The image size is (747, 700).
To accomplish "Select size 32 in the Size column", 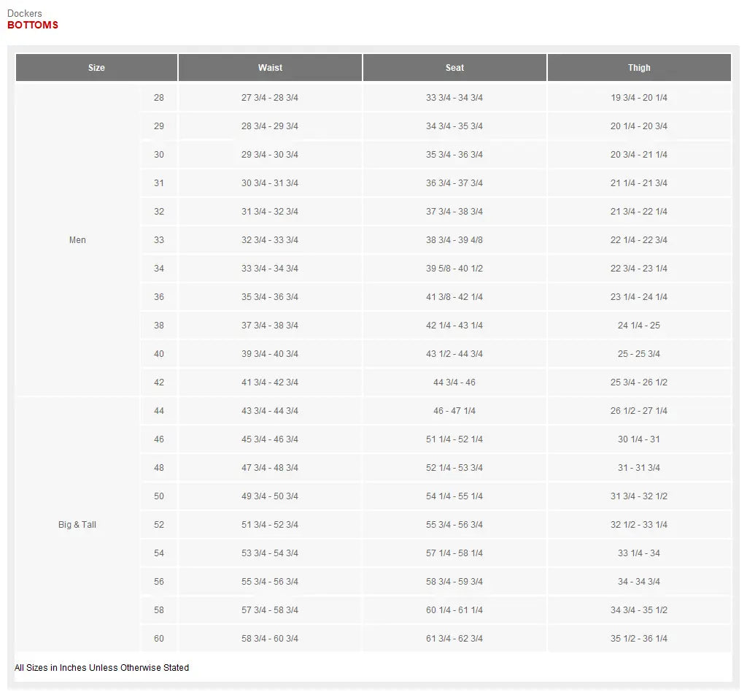I will click(x=159, y=212).
